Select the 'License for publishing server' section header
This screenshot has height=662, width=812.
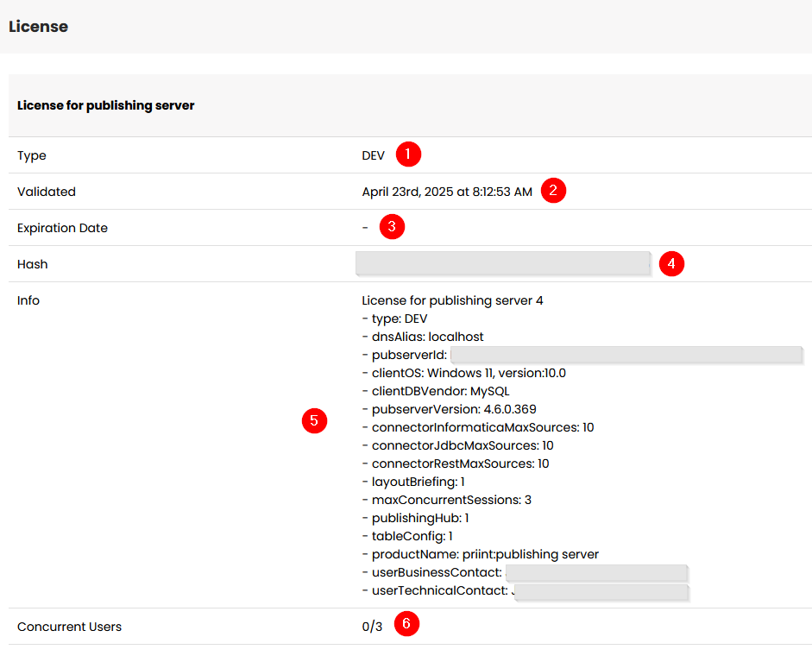pyautogui.click(x=106, y=105)
